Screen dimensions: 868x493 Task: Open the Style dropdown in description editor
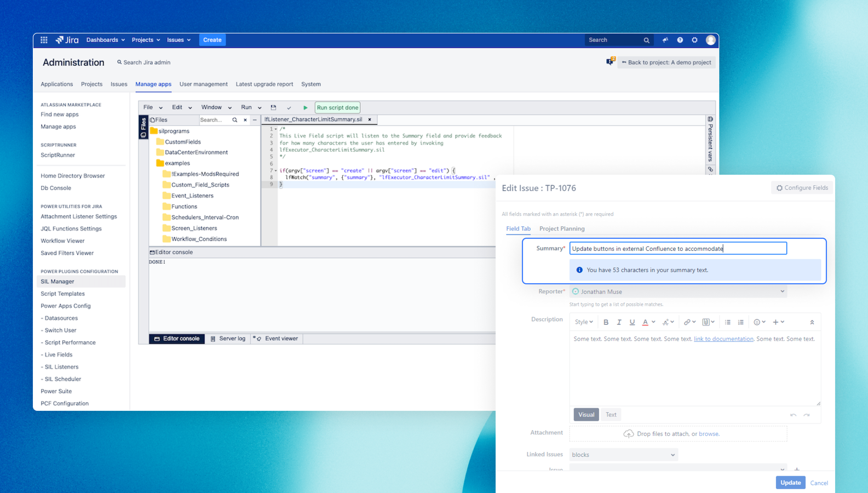click(584, 322)
